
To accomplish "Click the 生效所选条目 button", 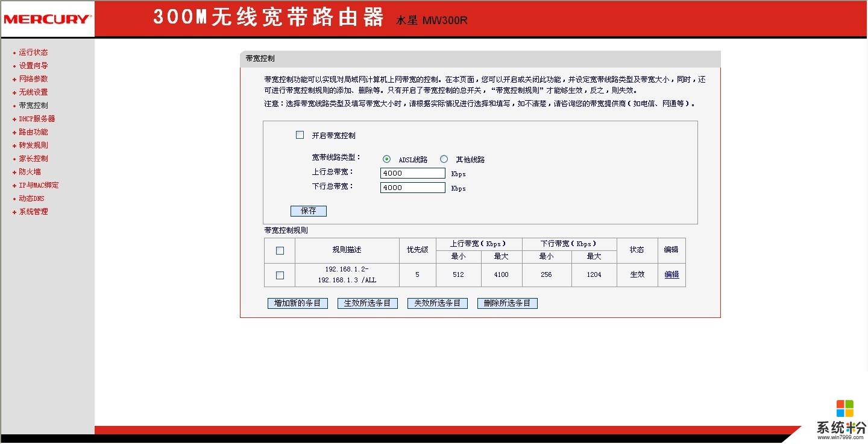I will pos(368,303).
